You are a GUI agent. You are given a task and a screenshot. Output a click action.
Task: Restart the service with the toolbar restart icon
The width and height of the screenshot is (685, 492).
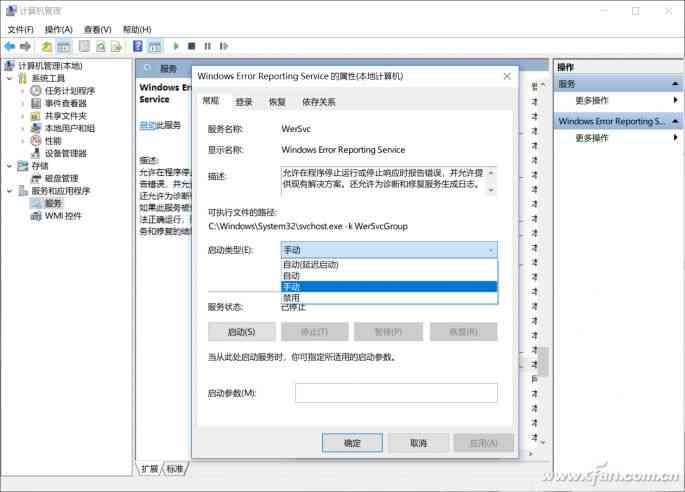(224, 46)
